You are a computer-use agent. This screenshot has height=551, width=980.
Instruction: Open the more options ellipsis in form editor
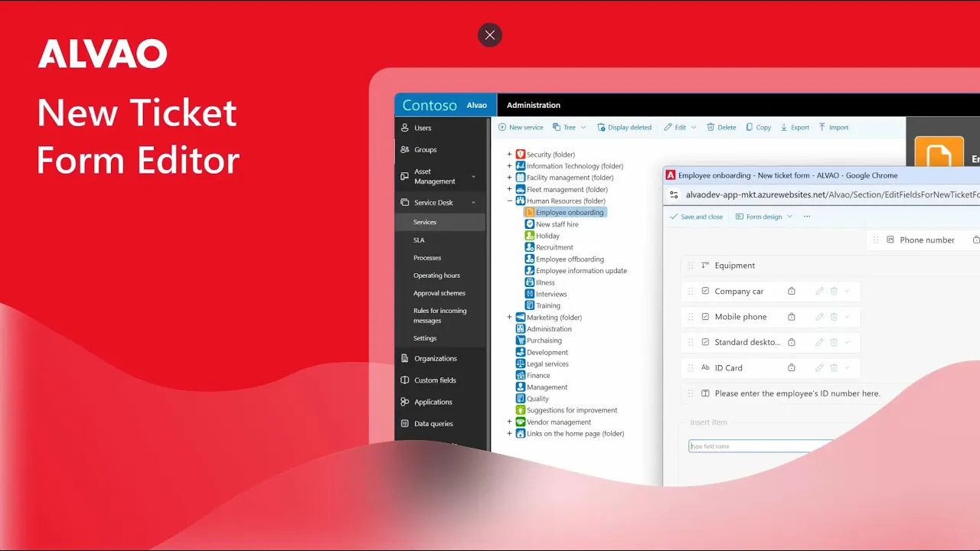(807, 217)
